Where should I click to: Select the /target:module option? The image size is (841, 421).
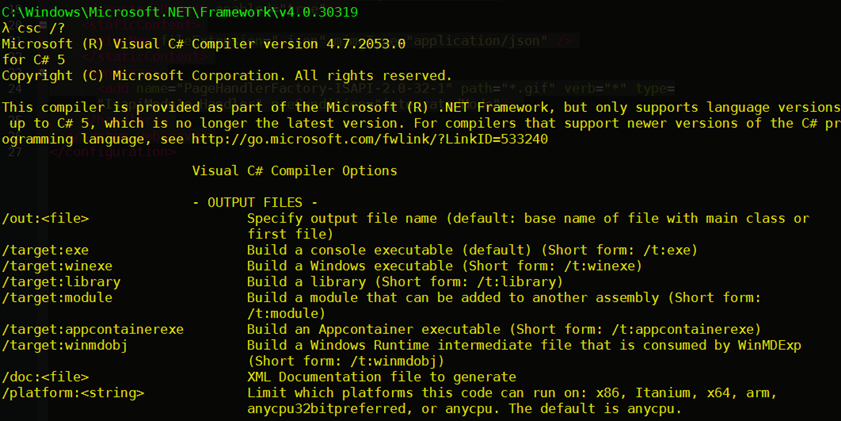click(x=57, y=298)
